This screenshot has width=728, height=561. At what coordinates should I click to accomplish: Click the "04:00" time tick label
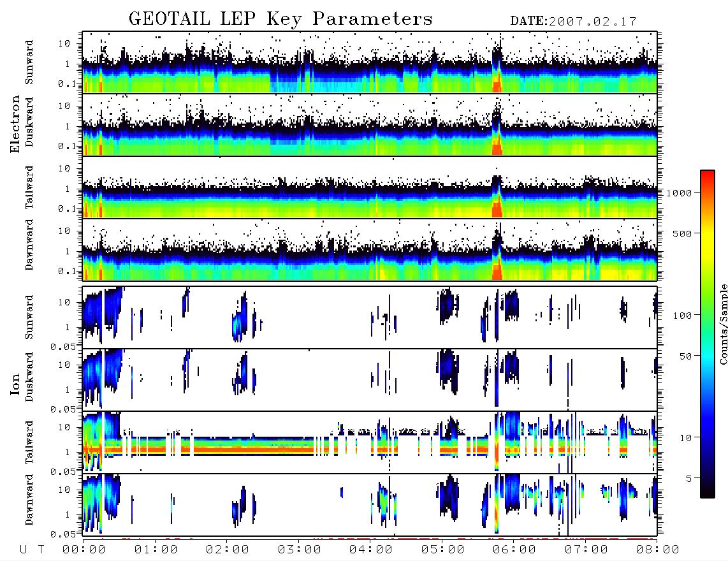[x=371, y=550]
